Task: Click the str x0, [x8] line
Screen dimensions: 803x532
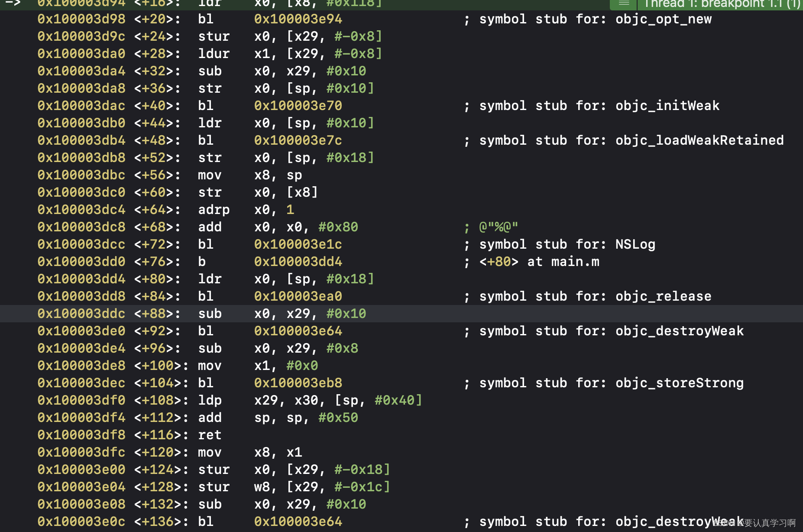Action: [178, 192]
